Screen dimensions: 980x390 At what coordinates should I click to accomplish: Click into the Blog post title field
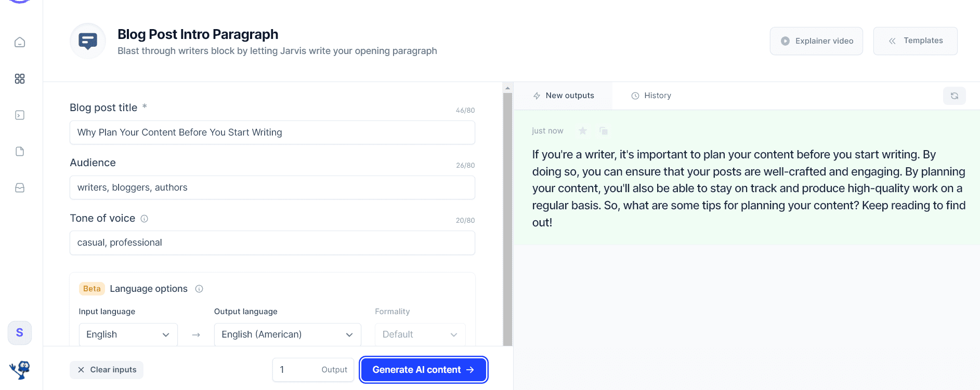(272, 132)
